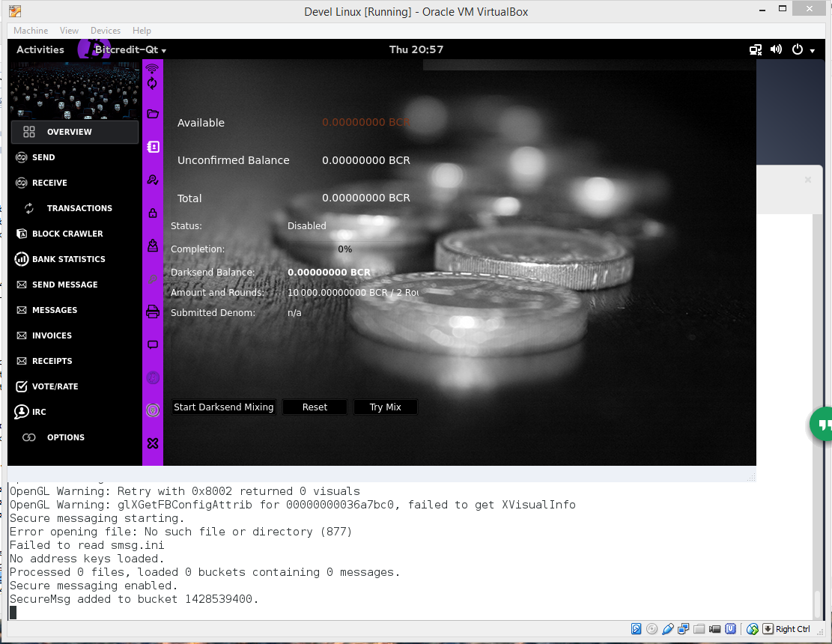832x644 pixels.
Task: Open the Invoices page
Action: pos(44,335)
